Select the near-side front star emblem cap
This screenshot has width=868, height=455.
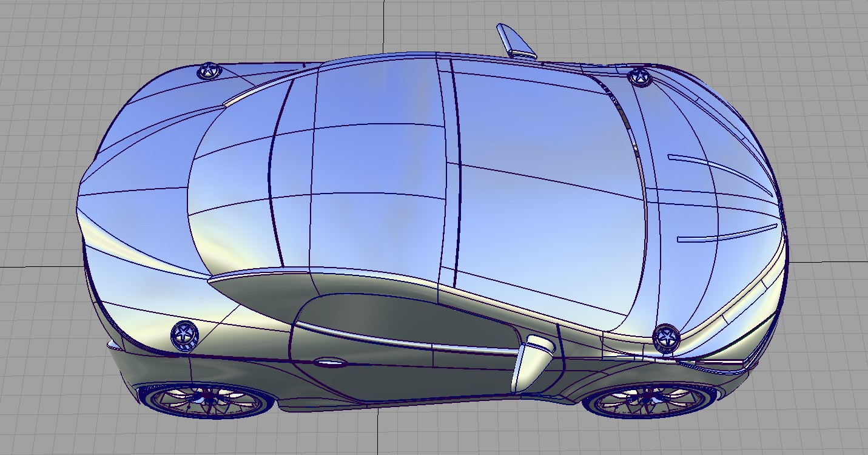[x=666, y=337]
